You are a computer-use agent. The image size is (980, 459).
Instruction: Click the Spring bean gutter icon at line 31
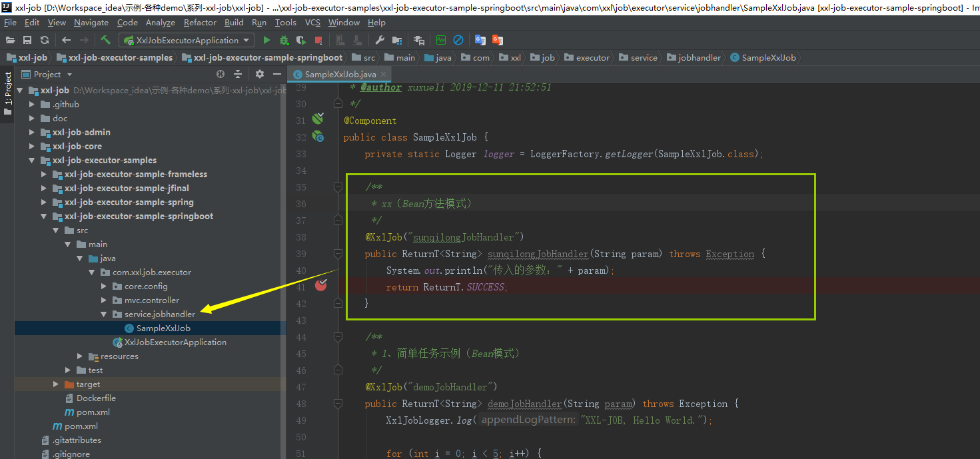pos(318,119)
